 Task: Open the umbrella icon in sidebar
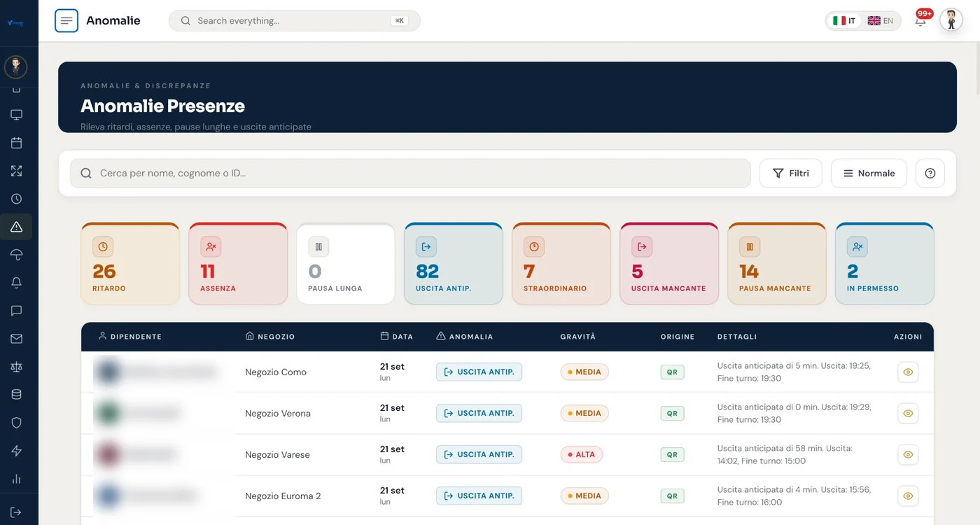click(x=16, y=255)
